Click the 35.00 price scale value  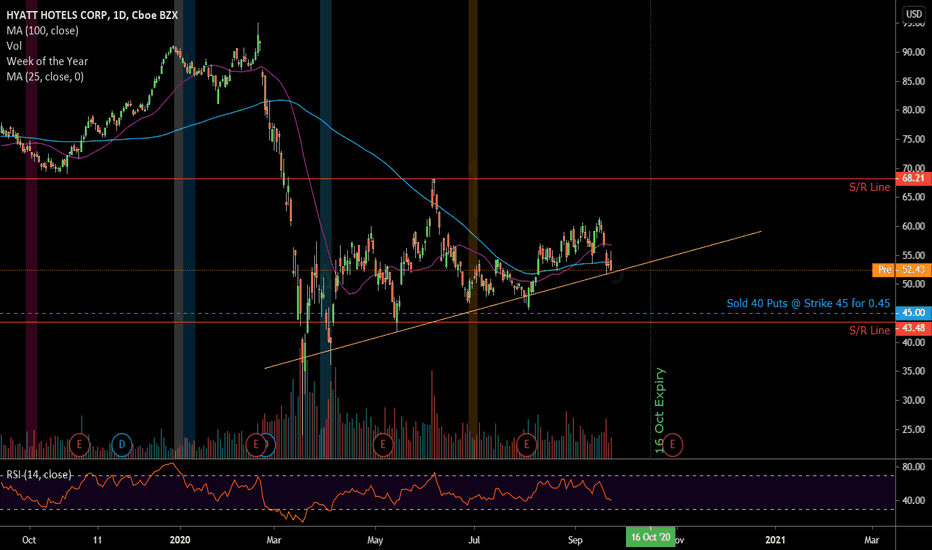913,371
